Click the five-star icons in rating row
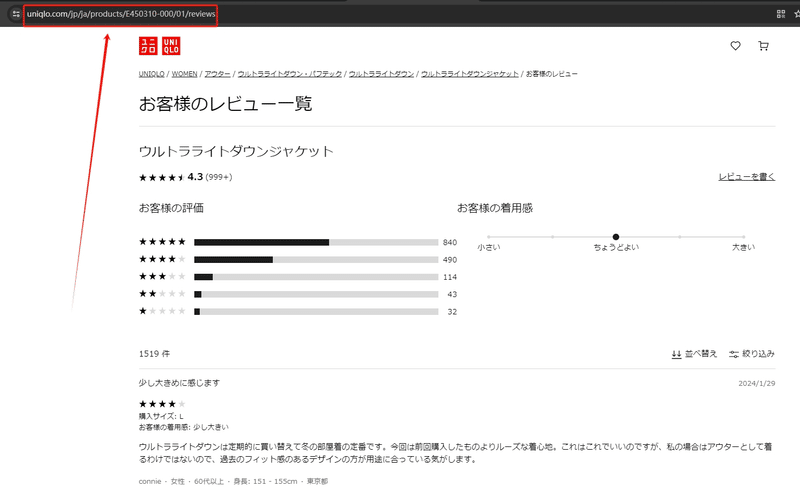This screenshot has width=800, height=488. (162, 241)
